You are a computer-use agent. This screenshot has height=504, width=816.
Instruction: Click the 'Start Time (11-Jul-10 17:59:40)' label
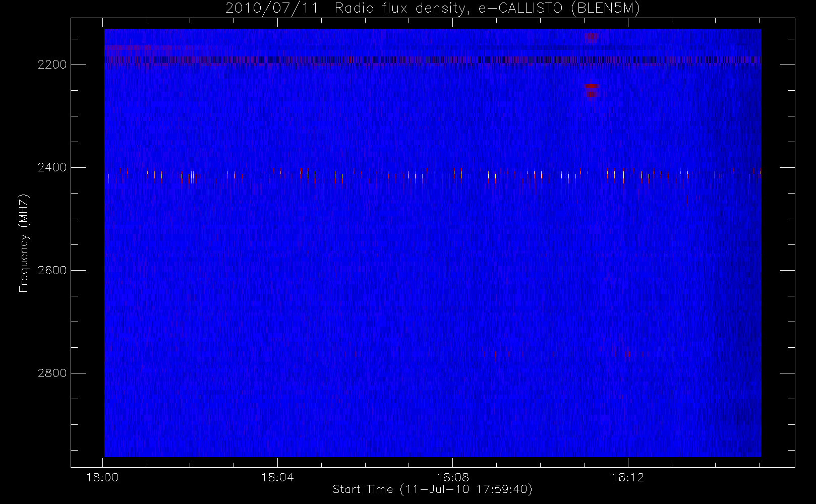433,489
